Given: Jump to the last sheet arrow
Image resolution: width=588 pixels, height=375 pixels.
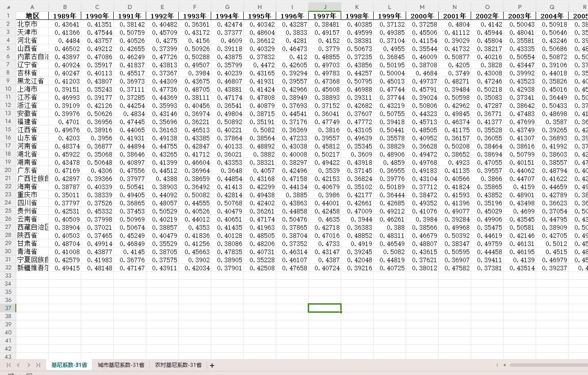Looking at the screenshot, I should [x=38, y=365].
